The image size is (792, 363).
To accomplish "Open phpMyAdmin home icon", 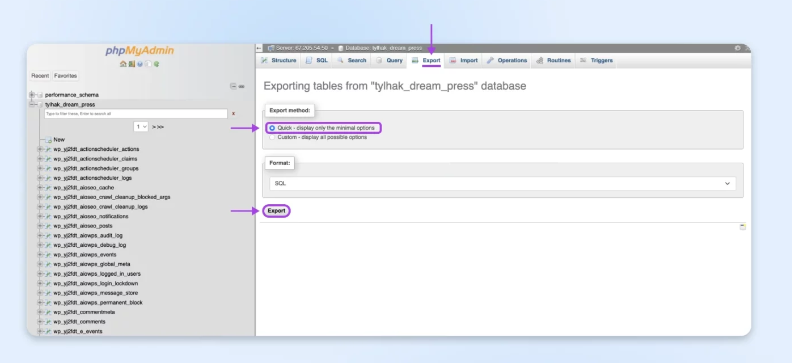I will click(123, 64).
